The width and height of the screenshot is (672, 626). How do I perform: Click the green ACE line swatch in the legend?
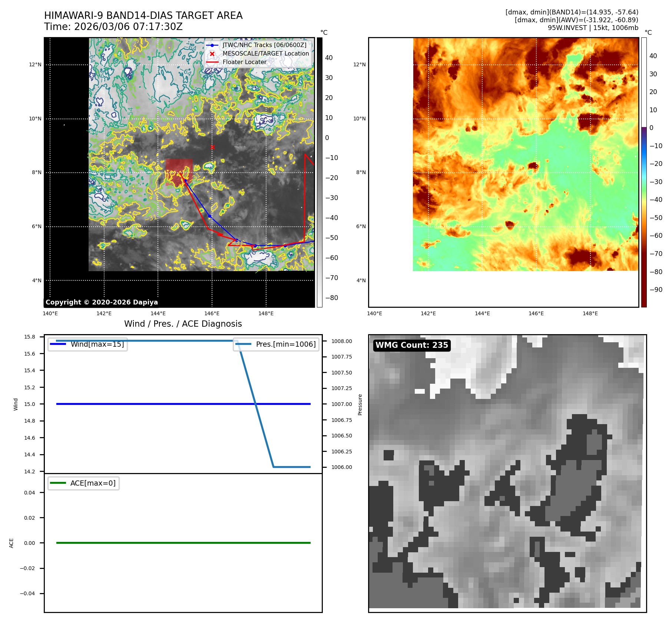pyautogui.click(x=58, y=483)
